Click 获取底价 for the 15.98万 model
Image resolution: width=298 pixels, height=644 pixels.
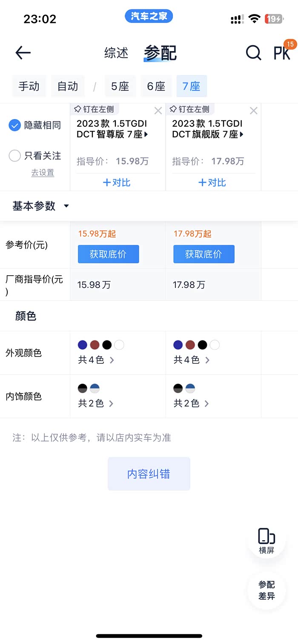[108, 254]
